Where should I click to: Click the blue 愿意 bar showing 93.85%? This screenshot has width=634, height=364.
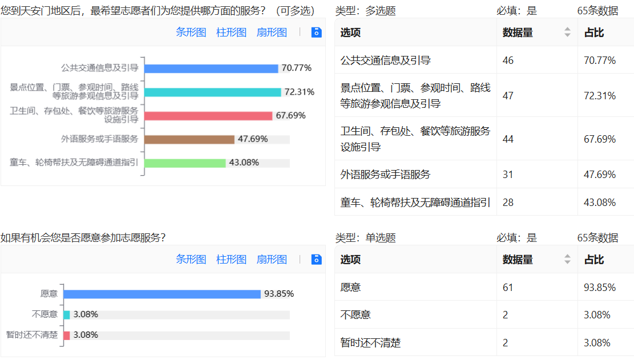(x=162, y=294)
